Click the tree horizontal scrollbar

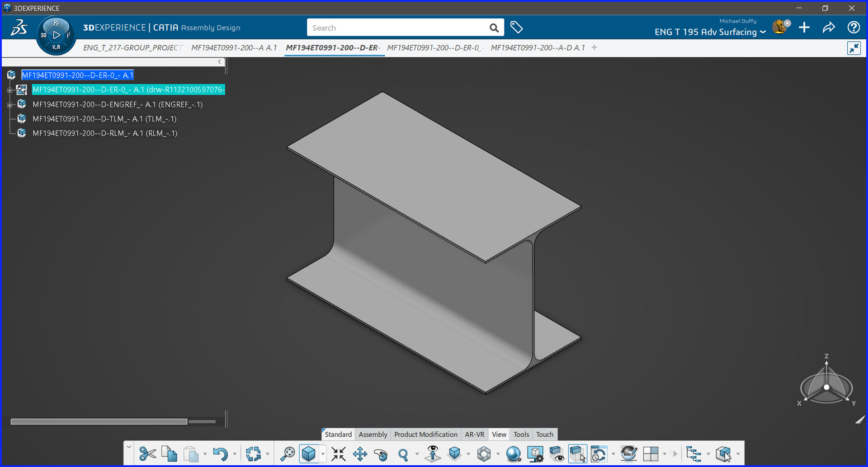(x=99, y=421)
